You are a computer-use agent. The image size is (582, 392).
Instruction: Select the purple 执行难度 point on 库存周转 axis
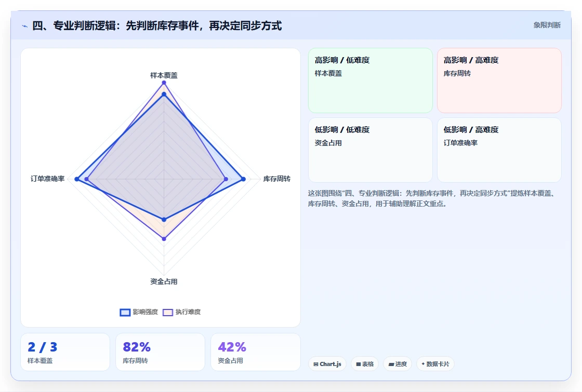[x=226, y=179]
